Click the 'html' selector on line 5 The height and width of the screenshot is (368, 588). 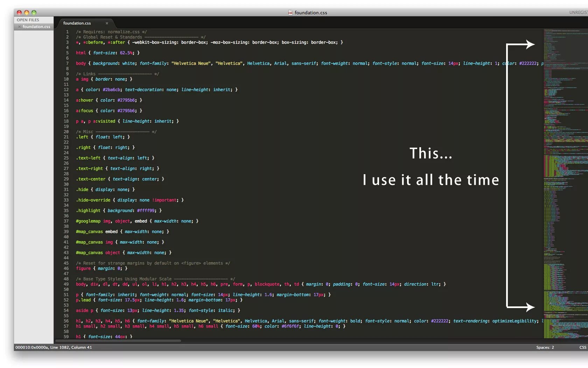point(81,53)
